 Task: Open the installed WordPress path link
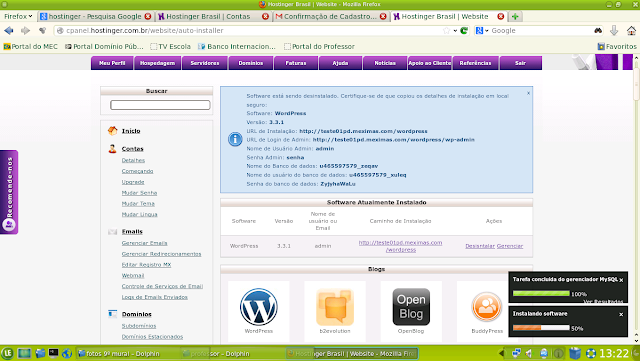tap(400, 246)
